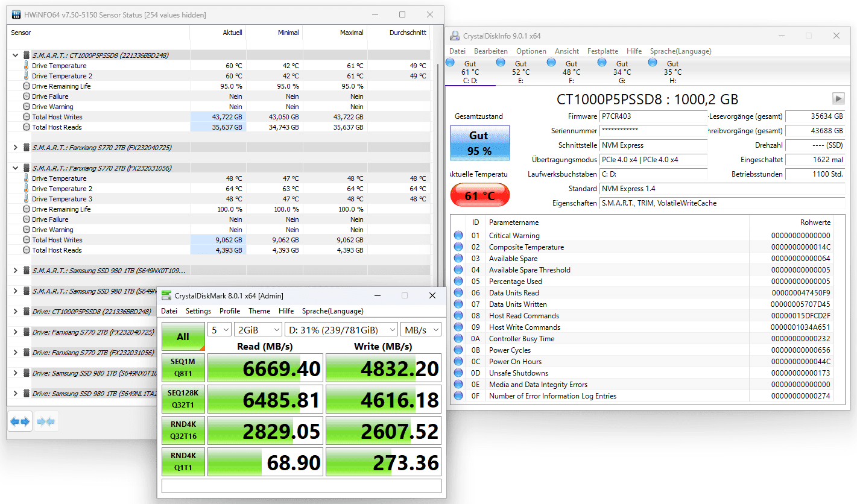The image size is (857, 504).
Task: Expand the first Fanxiang S770 2TB S.M.A.R.T. group
Action: tap(15, 147)
